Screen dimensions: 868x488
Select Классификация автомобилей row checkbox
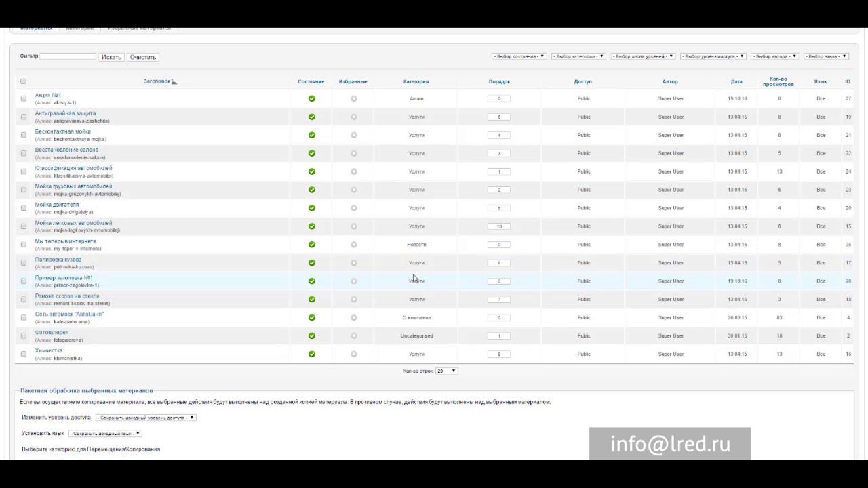[23, 171]
